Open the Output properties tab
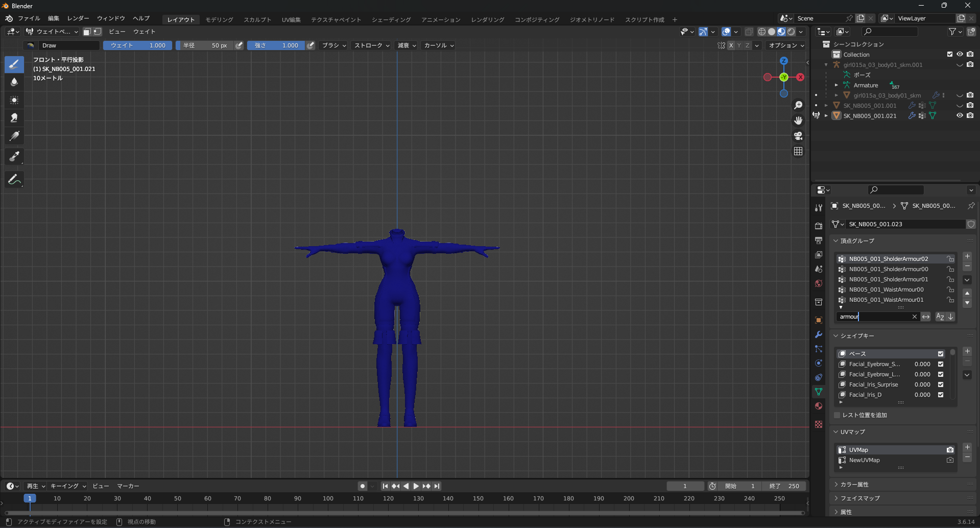This screenshot has height=528, width=980. [819, 241]
